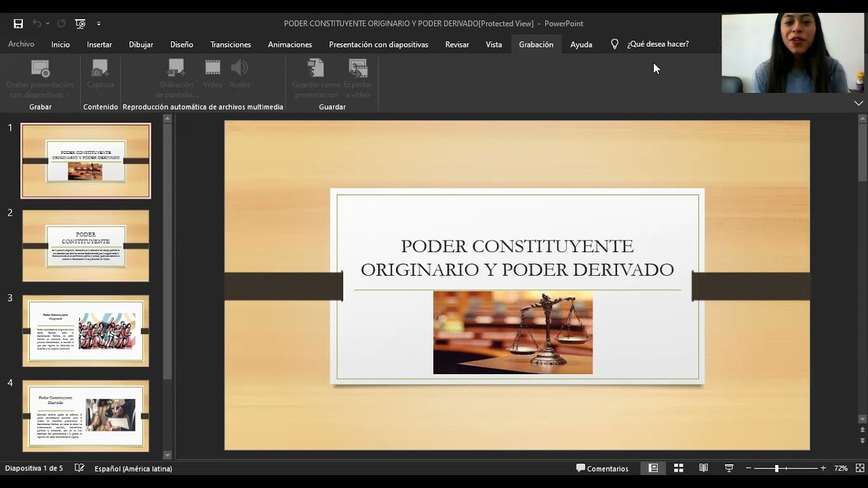This screenshot has width=868, height=488.
Task: Click the 72% zoom level value
Action: click(841, 468)
